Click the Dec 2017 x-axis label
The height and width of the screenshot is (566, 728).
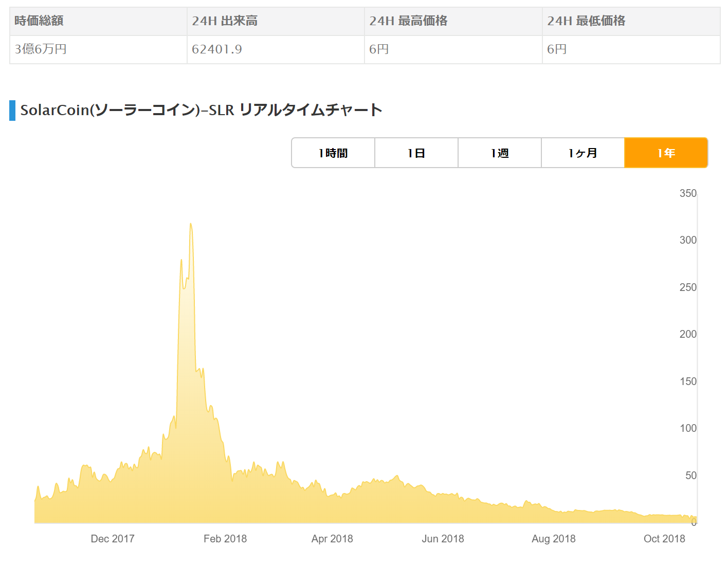(x=113, y=539)
